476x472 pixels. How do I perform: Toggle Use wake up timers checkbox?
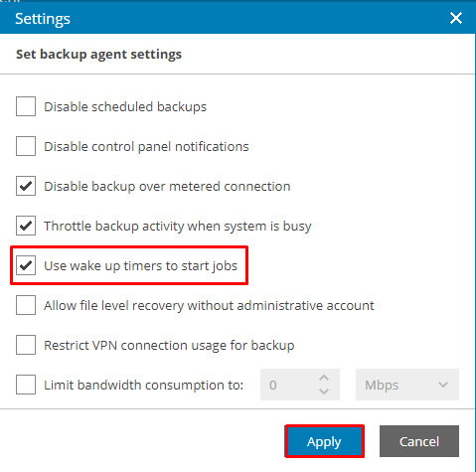26,265
